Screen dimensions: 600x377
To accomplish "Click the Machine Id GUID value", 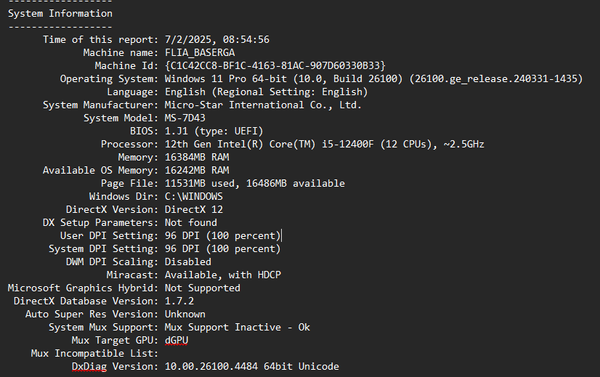I will click(275, 66).
